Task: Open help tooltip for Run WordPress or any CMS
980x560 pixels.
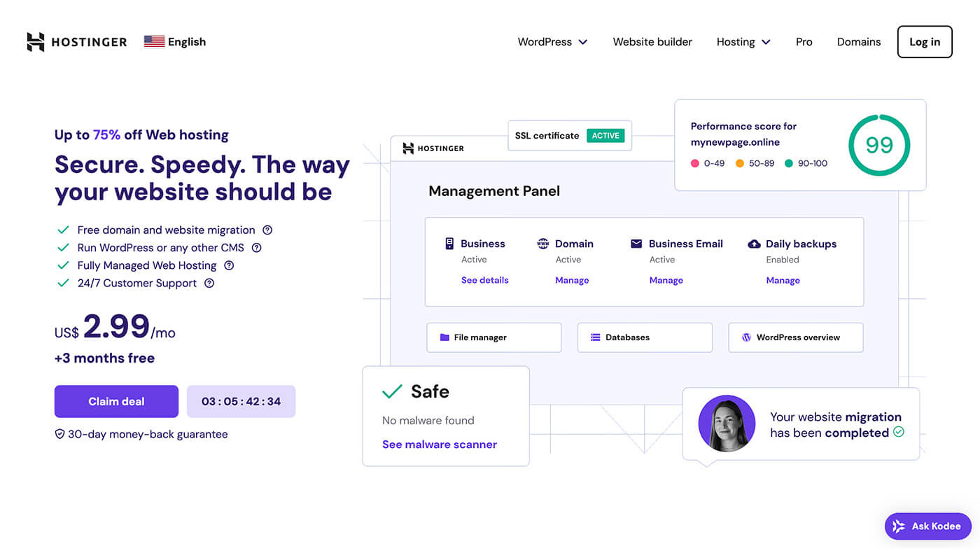Action: tap(256, 247)
